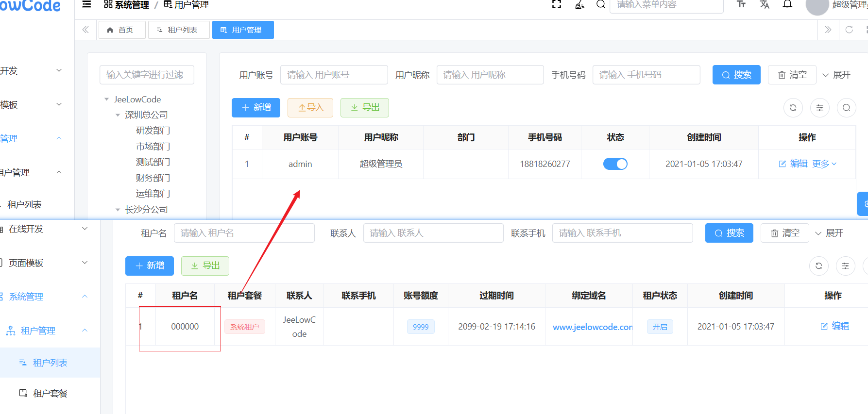Toggle the user table round search icon
868x414 pixels.
pyautogui.click(x=847, y=108)
